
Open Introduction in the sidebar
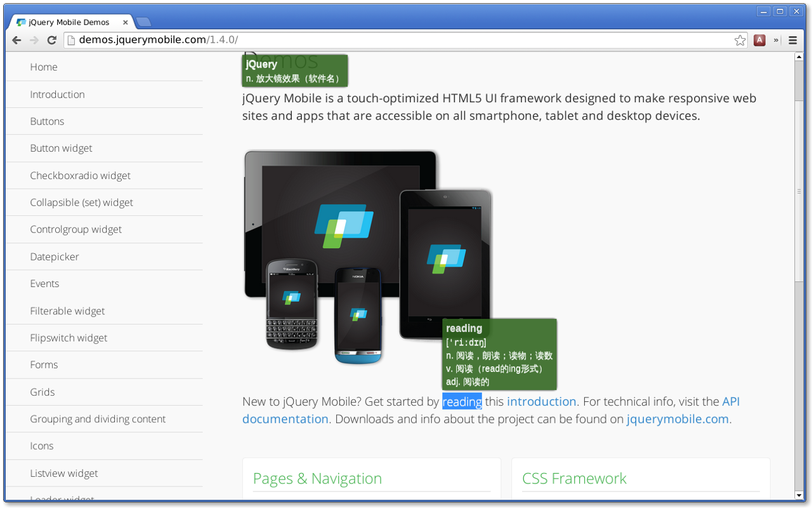click(x=104, y=95)
